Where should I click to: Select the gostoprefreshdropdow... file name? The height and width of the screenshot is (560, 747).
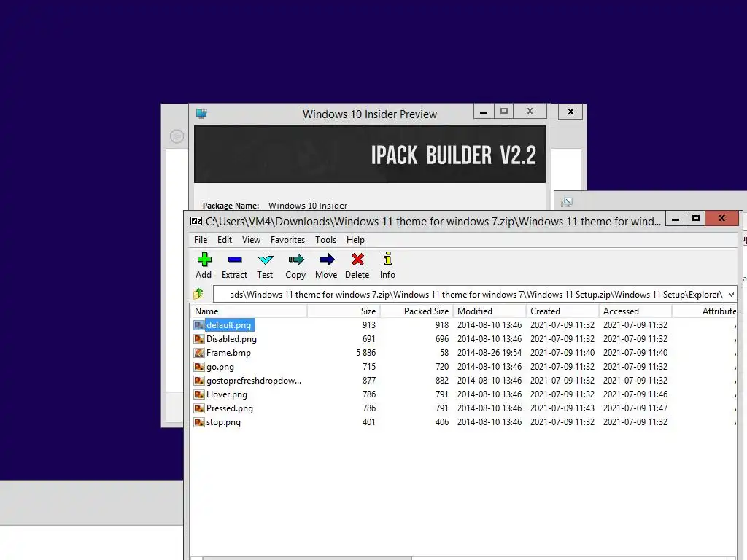coord(254,381)
